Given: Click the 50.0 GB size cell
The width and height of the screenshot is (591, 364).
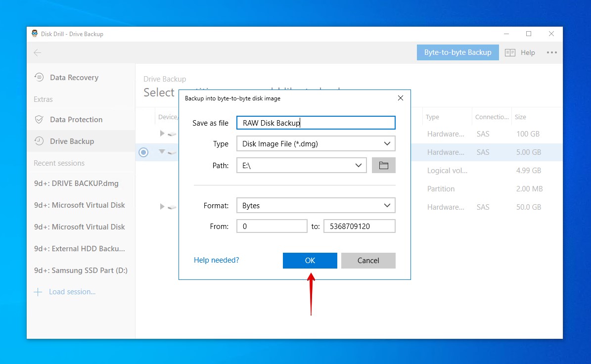Looking at the screenshot, I should pyautogui.click(x=528, y=207).
